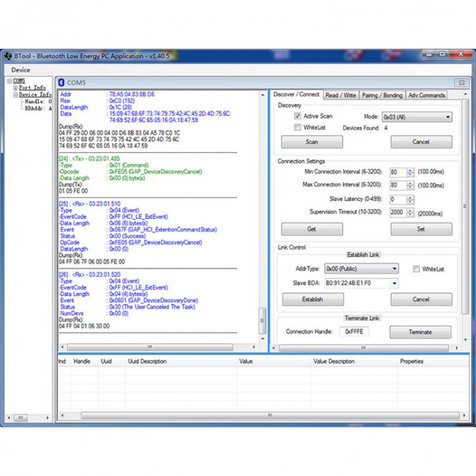Screen dimensions: 476x476
Task: Collapse the COM5 tree node
Action: click(x=10, y=81)
